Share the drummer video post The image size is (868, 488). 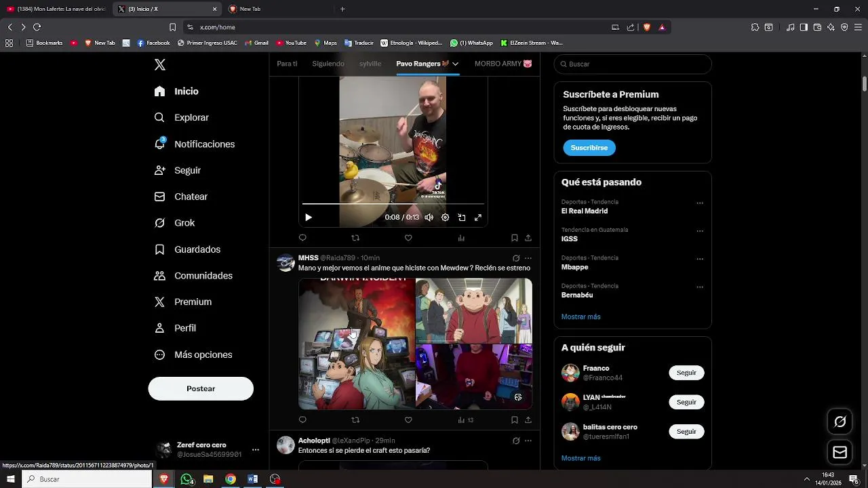528,238
